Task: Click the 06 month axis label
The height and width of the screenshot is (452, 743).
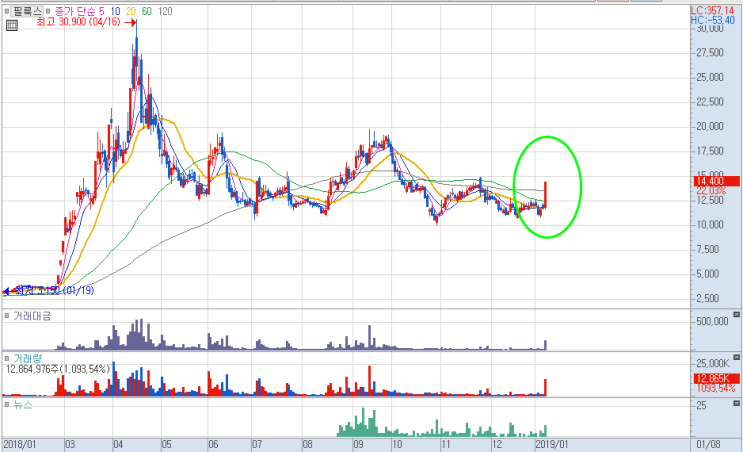Action: point(213,444)
